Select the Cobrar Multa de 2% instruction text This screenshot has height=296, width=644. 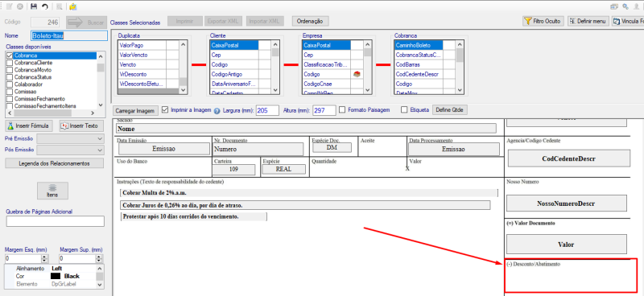[309, 192]
